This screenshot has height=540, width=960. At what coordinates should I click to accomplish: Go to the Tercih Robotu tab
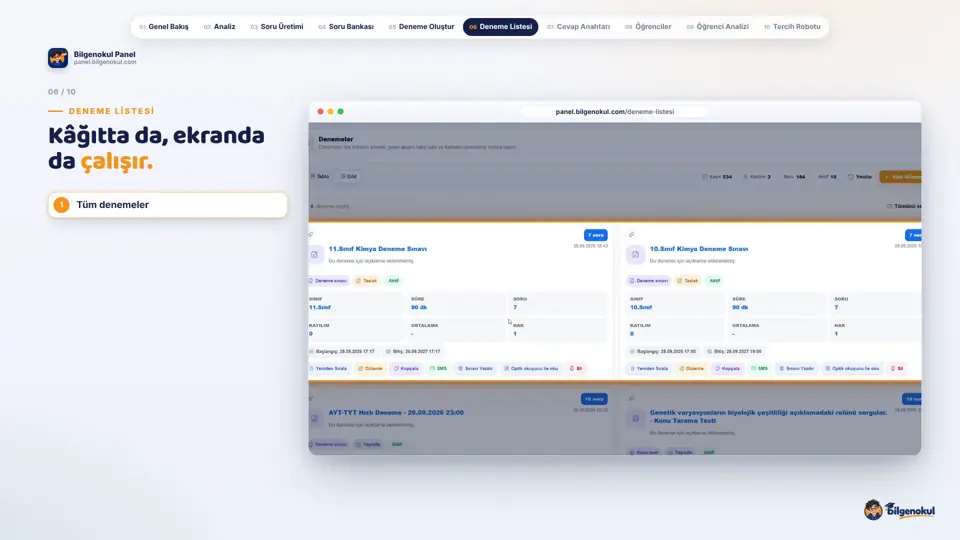pos(792,27)
